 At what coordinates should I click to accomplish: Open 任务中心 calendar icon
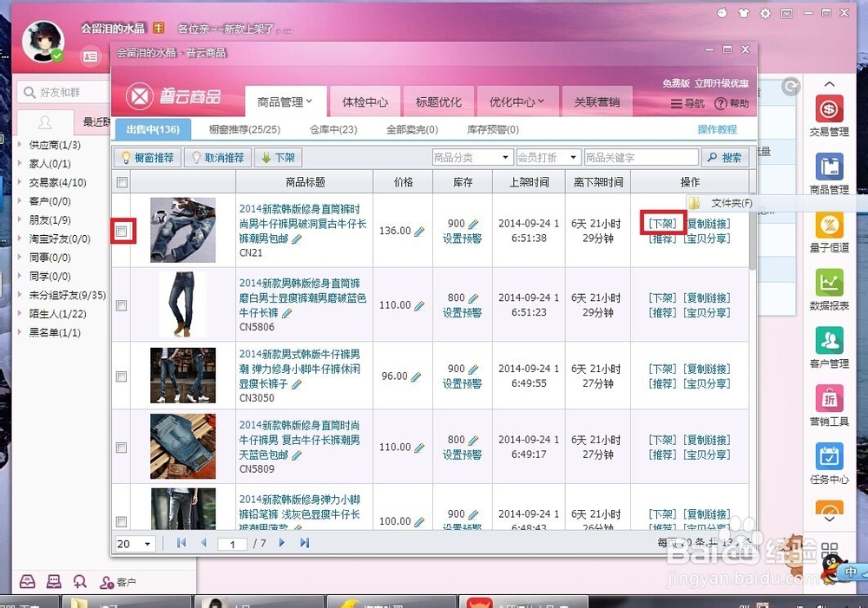(829, 456)
